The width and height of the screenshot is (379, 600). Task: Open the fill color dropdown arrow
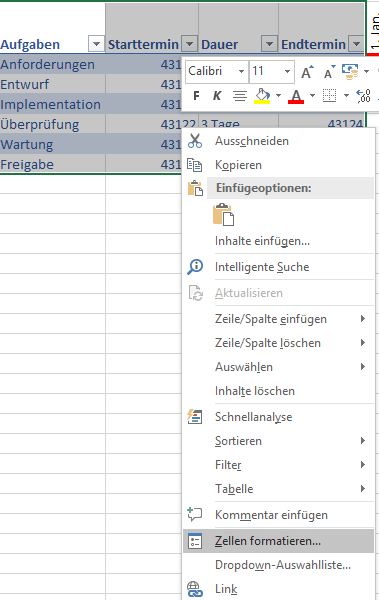278,96
